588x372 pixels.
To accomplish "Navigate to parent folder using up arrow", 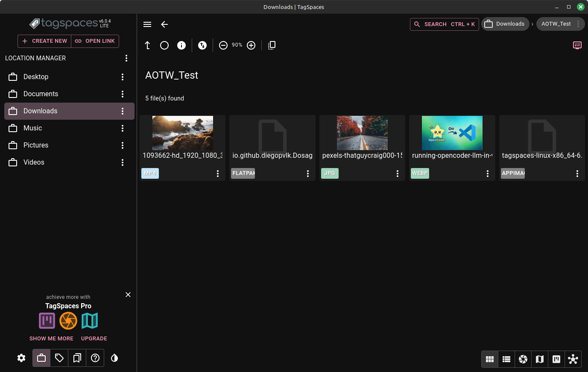I will pos(147,45).
